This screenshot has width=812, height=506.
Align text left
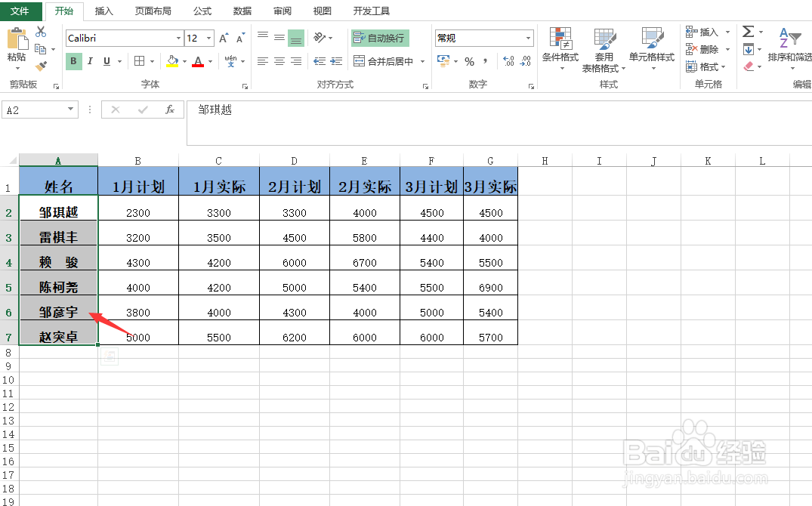(263, 61)
